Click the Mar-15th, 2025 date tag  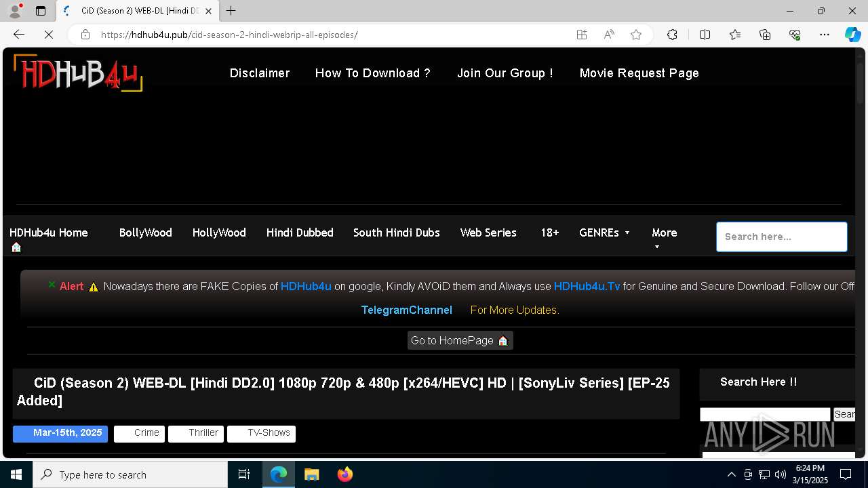click(x=60, y=433)
